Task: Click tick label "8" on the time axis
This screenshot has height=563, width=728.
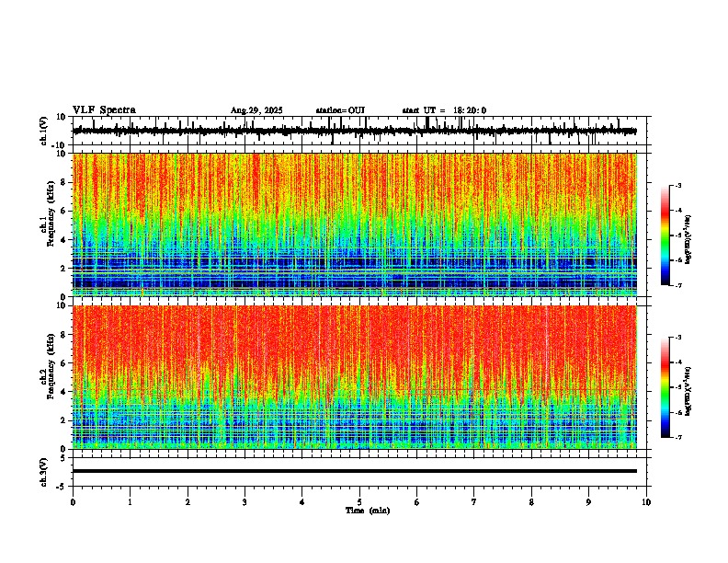Action: tap(531, 502)
